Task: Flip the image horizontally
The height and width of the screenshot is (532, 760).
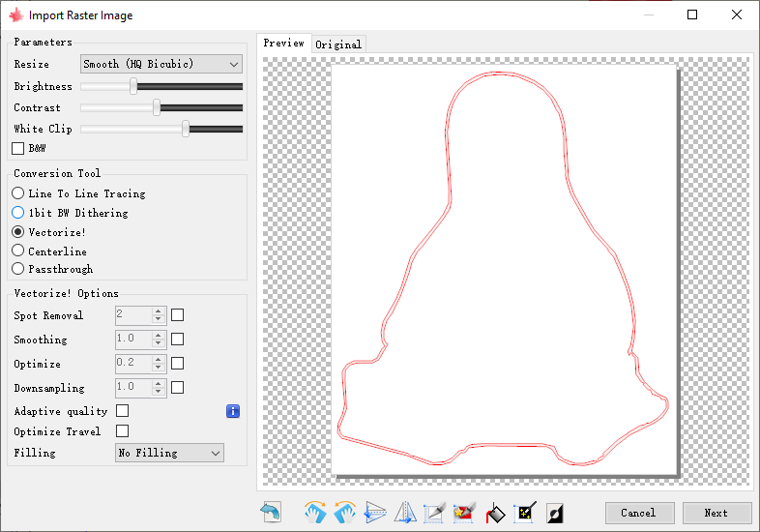Action: (x=405, y=512)
